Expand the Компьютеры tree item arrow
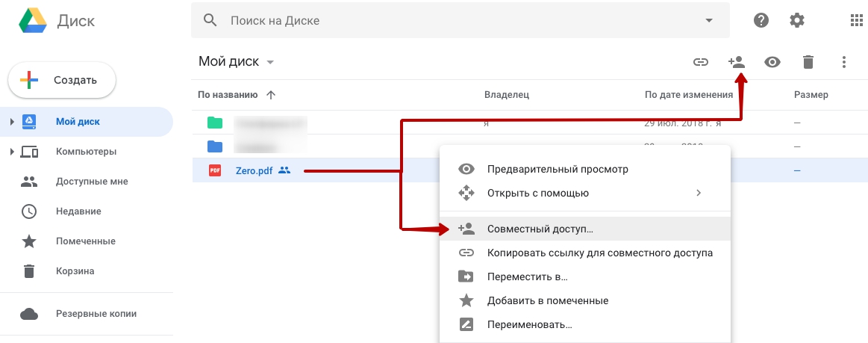This screenshot has width=868, height=343. (12, 151)
